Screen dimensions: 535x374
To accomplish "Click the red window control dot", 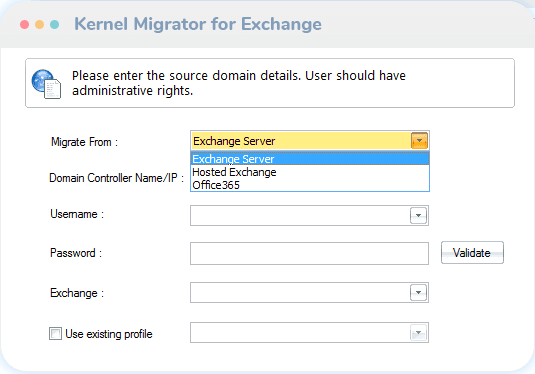I will pyautogui.click(x=25, y=25).
